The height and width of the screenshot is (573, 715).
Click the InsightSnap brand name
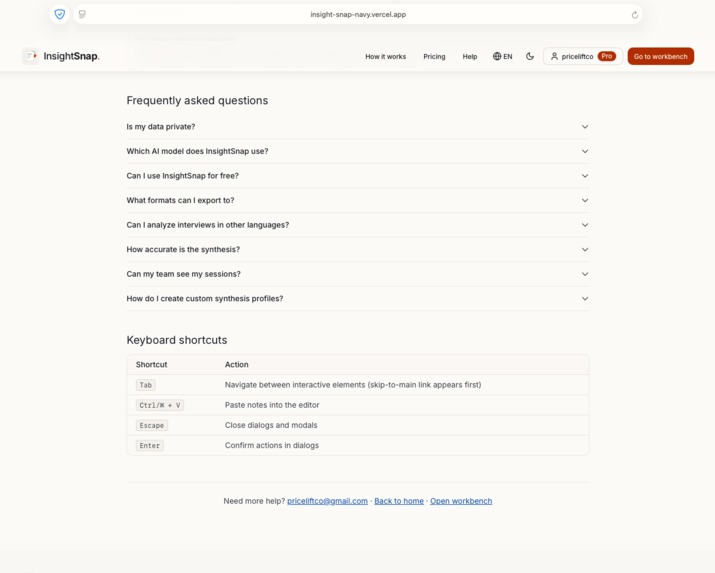tap(71, 56)
